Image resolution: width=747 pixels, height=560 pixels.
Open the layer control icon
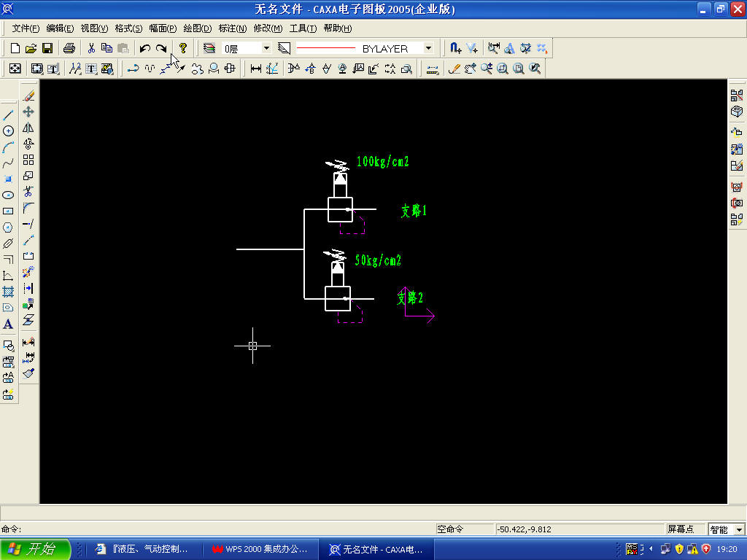click(209, 48)
